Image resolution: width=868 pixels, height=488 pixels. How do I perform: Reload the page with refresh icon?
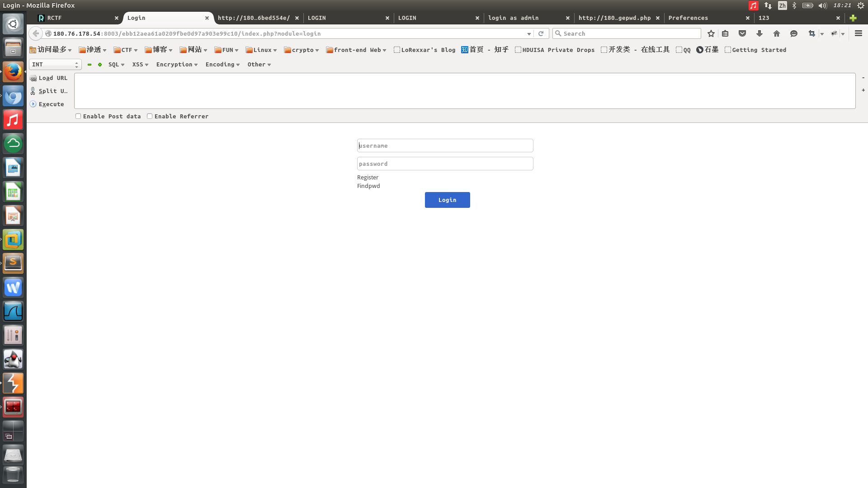(541, 33)
